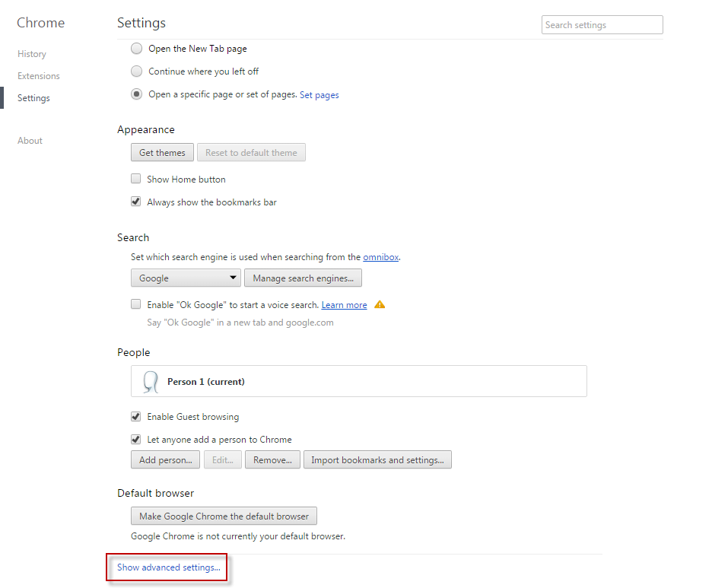712x588 pixels.
Task: Follow the omnibox link
Action: [380, 257]
